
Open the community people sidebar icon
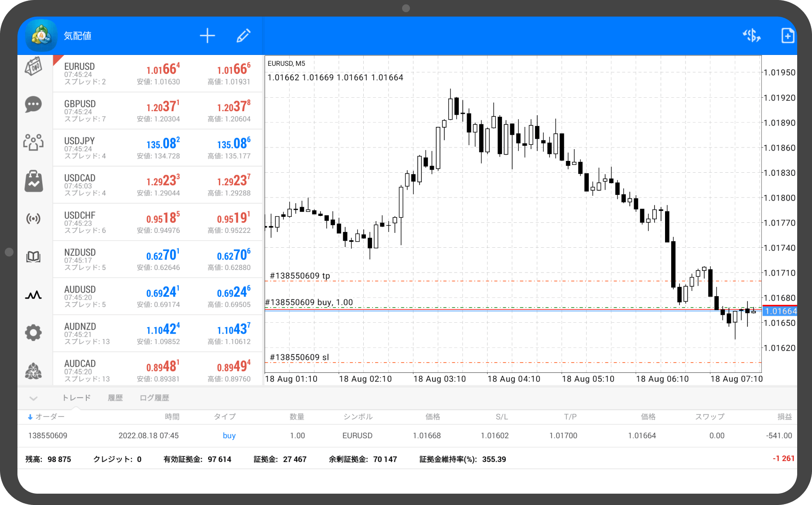(x=33, y=142)
